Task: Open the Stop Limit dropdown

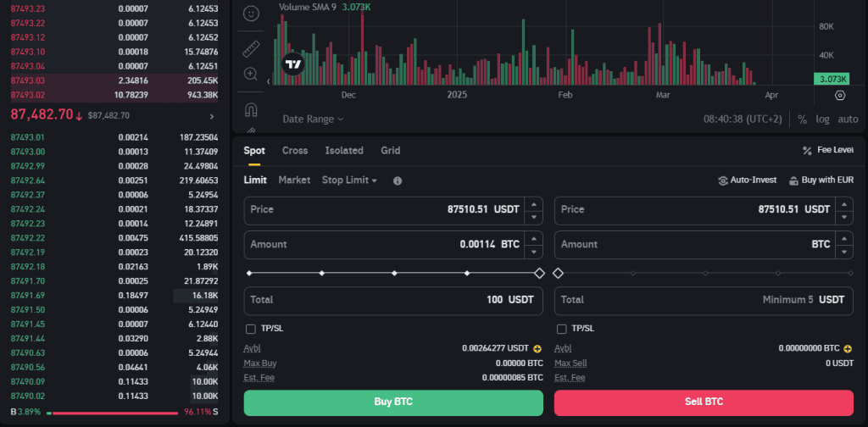Action: click(x=349, y=180)
